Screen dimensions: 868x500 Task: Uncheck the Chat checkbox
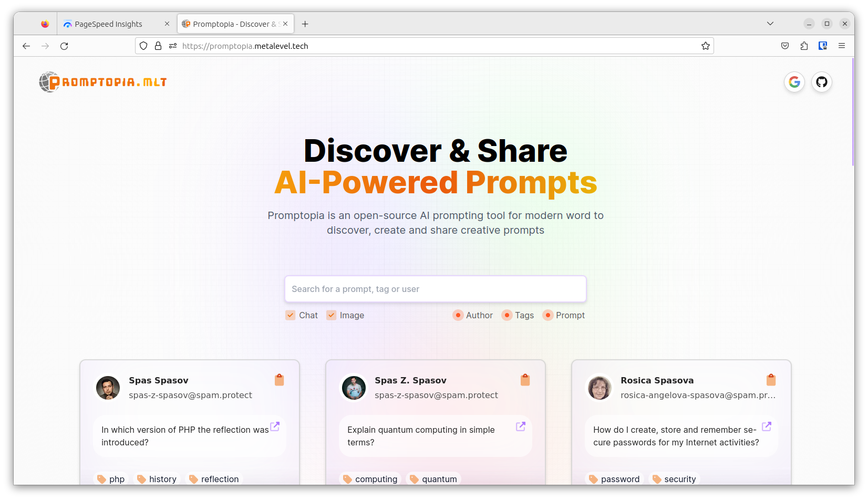(x=291, y=315)
